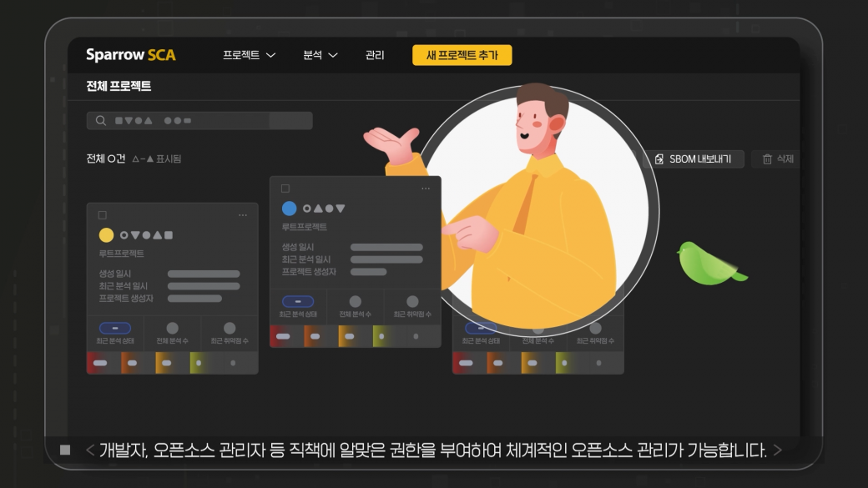This screenshot has width=868, height=488.
Task: Tick the checkbox on the blue-circle project card
Action: (x=285, y=189)
